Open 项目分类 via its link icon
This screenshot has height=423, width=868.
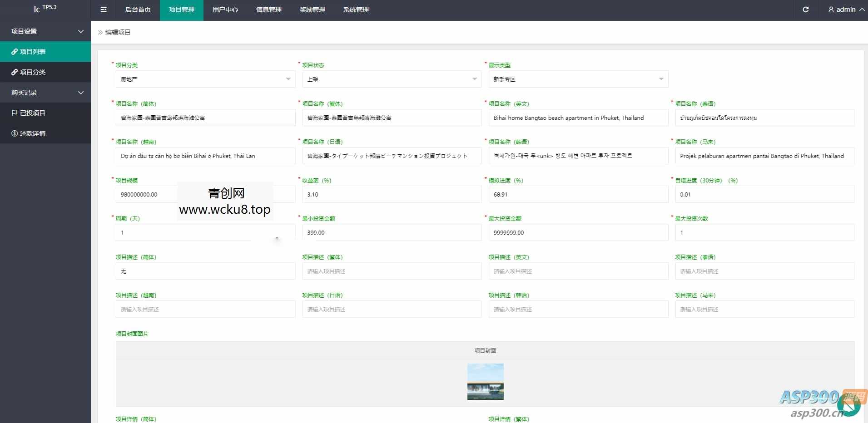tap(15, 72)
